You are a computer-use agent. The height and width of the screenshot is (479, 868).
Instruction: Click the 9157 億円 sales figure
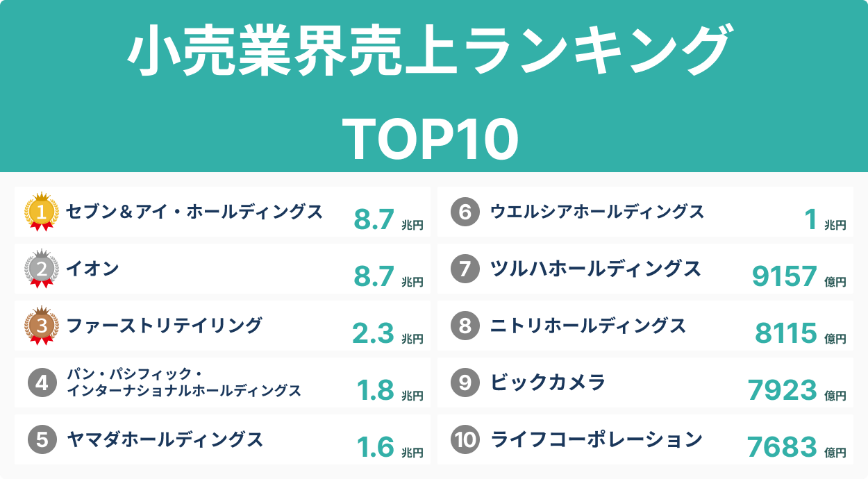point(798,277)
